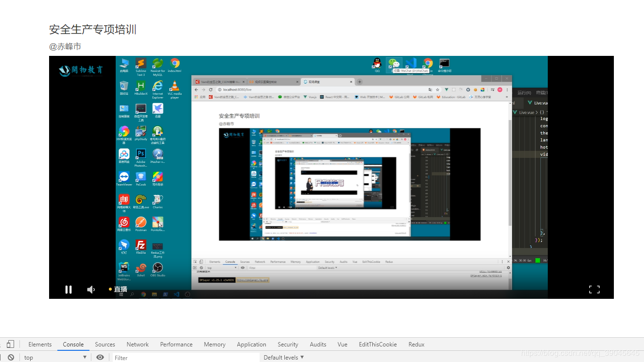Click the 百度网盘 desktop icon in video
Screen dimensions: 644x362
124,156
